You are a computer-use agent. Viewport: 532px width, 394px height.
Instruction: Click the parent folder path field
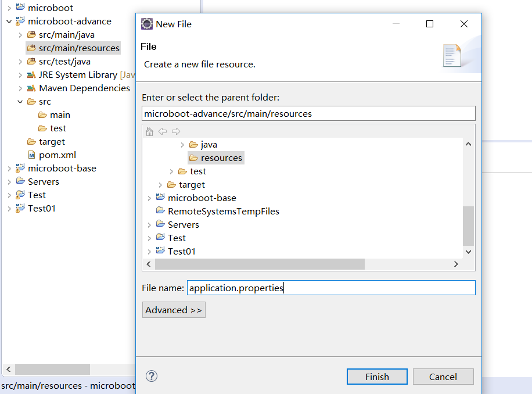click(308, 113)
